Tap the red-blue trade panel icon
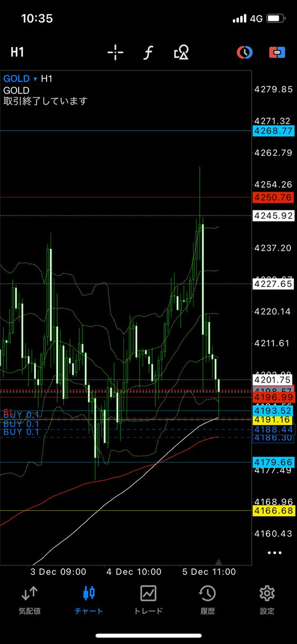 [x=277, y=52]
